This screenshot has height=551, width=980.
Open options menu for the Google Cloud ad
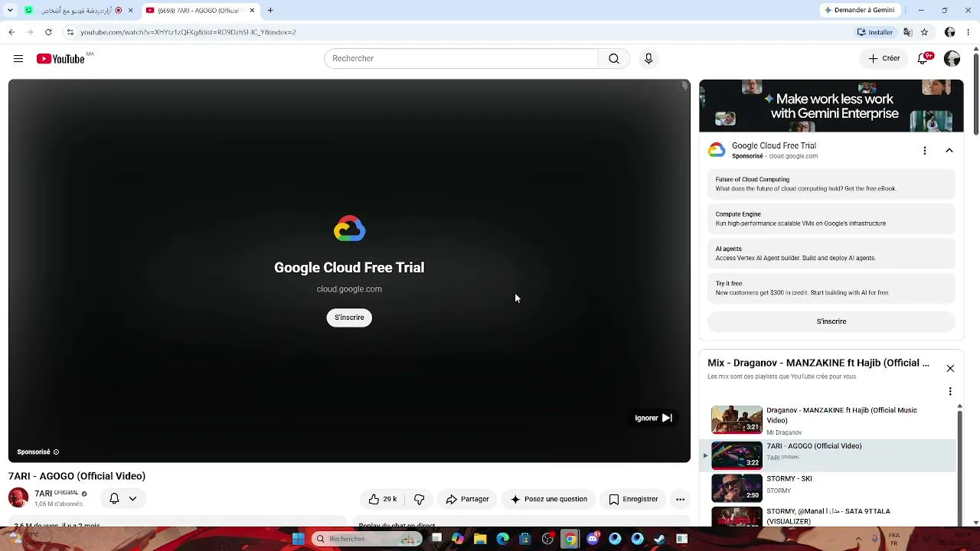coord(924,151)
